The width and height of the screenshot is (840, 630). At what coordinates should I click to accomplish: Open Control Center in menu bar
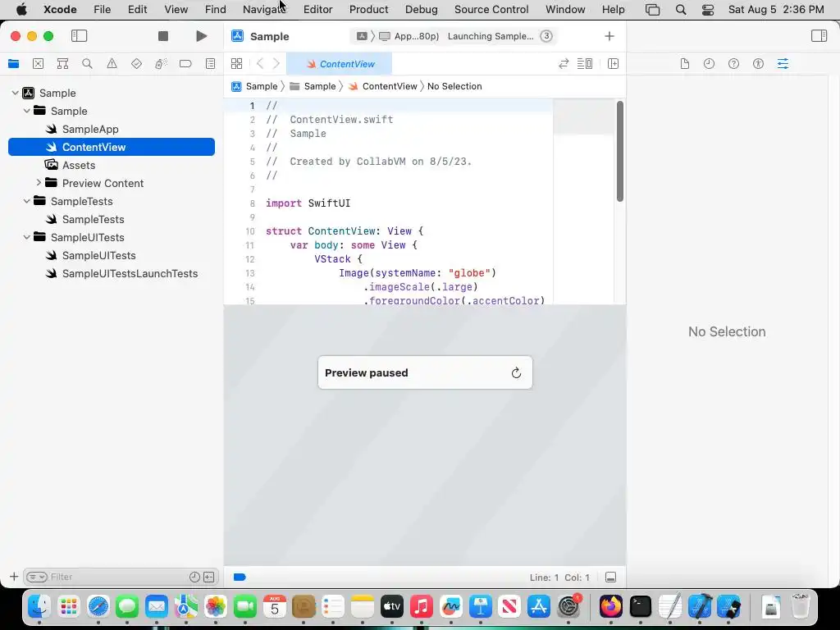point(708,9)
